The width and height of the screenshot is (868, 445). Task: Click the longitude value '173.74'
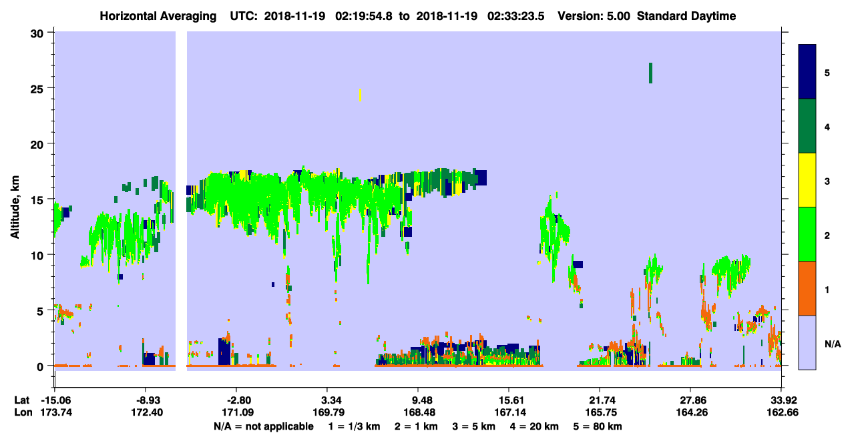[x=55, y=412]
